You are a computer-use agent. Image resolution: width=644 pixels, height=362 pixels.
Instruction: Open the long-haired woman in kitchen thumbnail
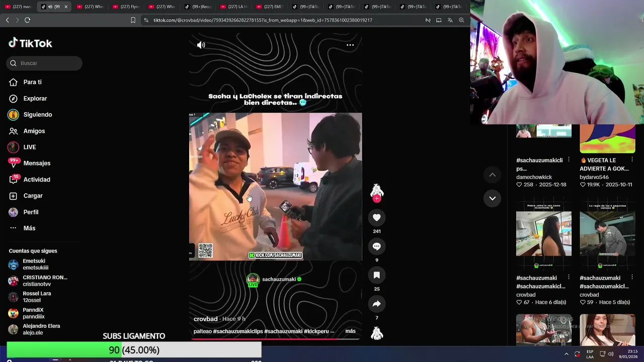coord(544,233)
